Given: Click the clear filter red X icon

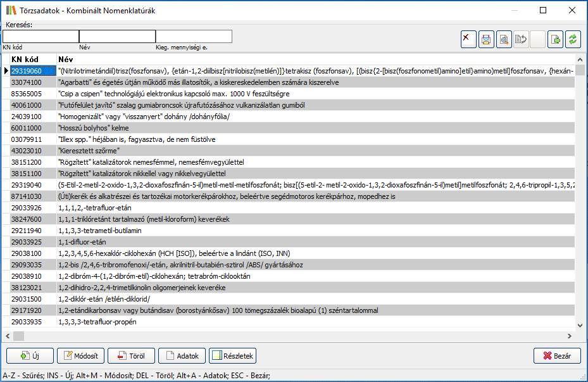Looking at the screenshot, I should coord(468,39).
